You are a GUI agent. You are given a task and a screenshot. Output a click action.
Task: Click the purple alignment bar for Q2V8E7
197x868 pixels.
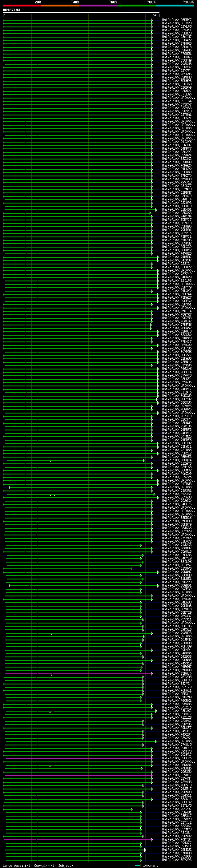[x=79, y=775]
